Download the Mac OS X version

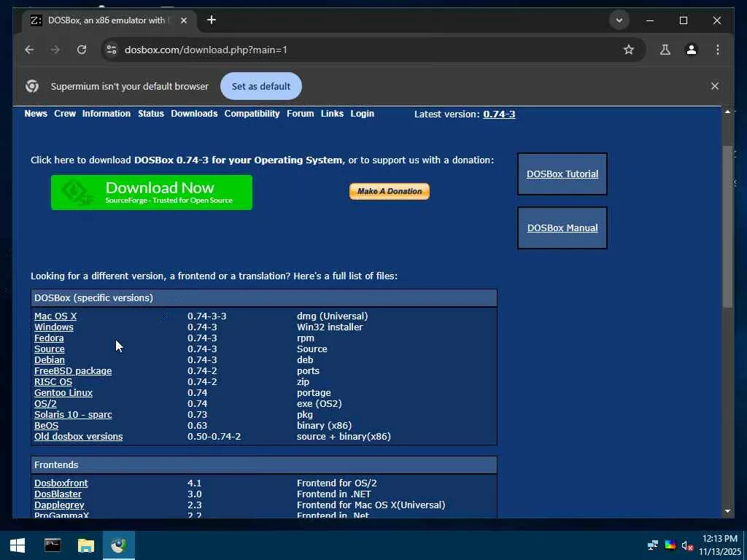55,316
